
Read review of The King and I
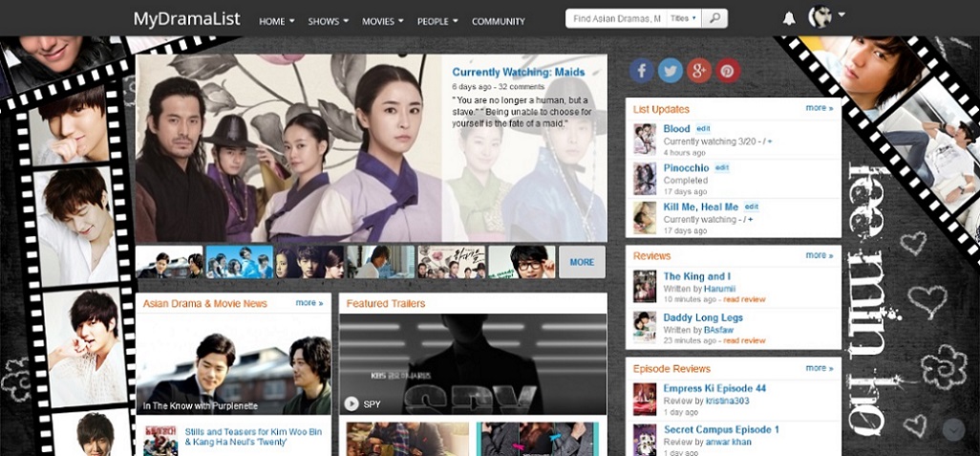pos(744,299)
